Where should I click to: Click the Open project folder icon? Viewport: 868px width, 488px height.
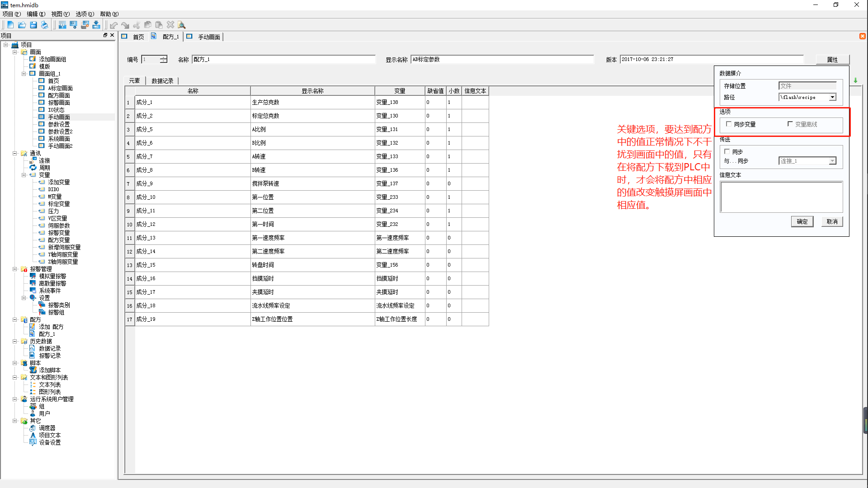(x=22, y=25)
